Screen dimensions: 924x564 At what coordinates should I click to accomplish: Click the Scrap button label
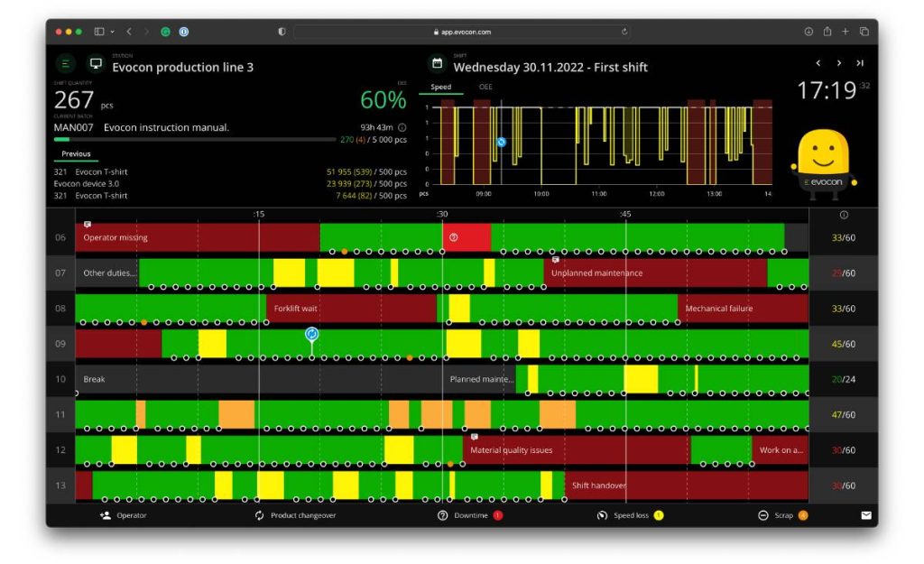(x=784, y=515)
